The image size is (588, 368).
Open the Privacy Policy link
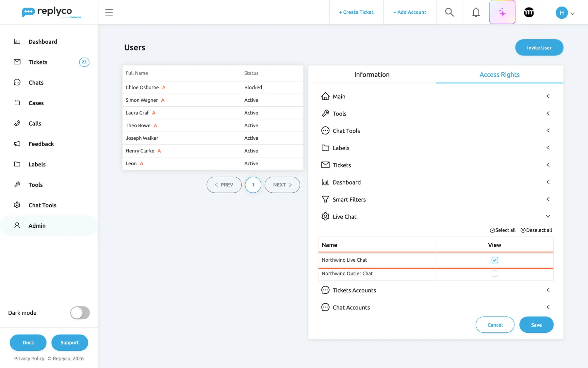pyautogui.click(x=29, y=359)
